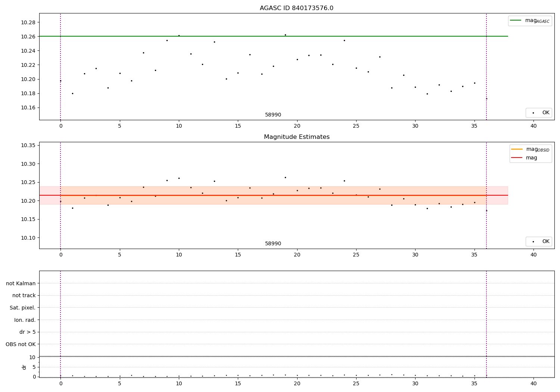The image size is (560, 392).
Task: Click the 5 tick on the dr axis
Action: tap(34, 367)
